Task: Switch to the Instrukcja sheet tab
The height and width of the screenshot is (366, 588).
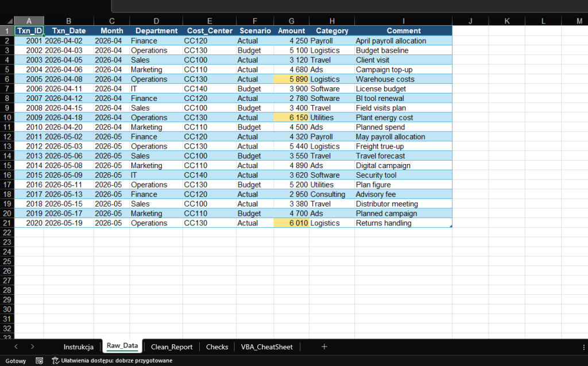Action: tap(79, 346)
